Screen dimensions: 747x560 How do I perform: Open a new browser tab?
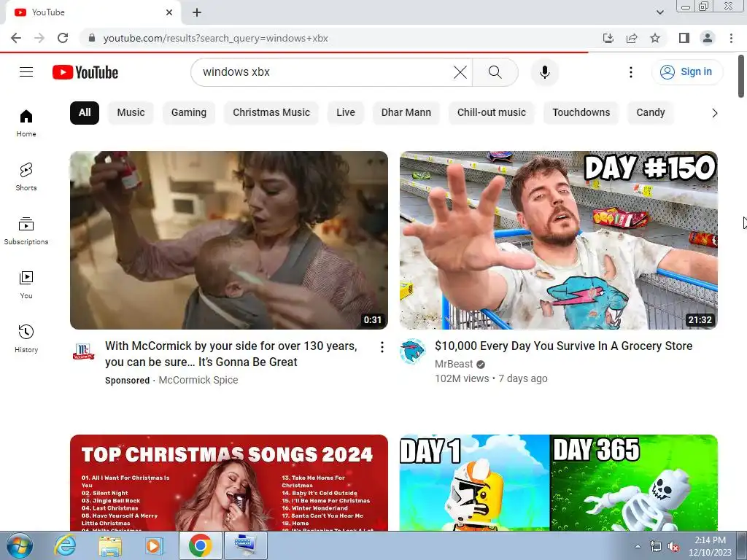pos(197,12)
